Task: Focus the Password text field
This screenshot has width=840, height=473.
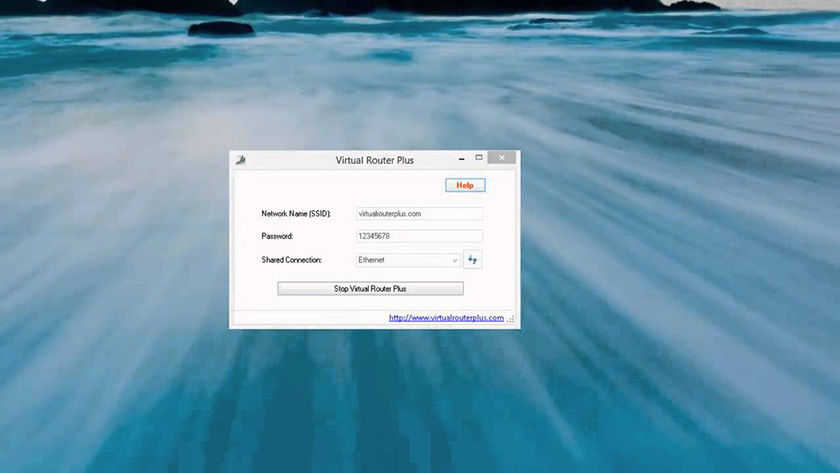Action: (418, 237)
